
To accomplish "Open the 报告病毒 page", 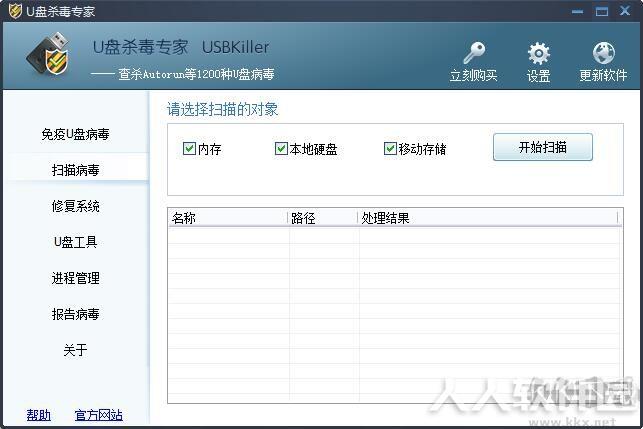I will point(75,314).
